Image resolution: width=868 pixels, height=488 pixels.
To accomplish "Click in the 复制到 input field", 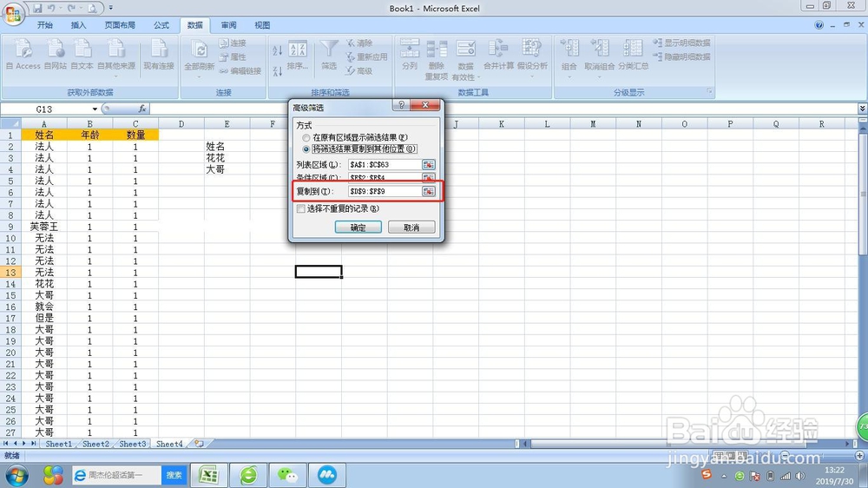I will click(x=385, y=191).
